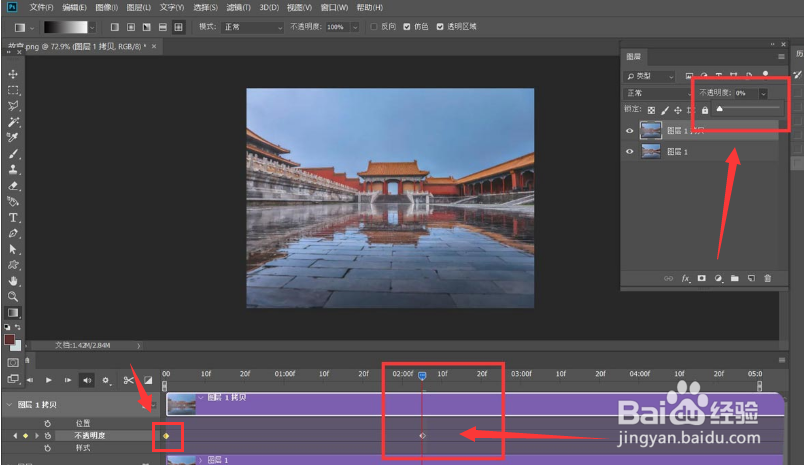Open the layer blend mode 正常 dropdown
The height and width of the screenshot is (466, 804).
coord(658,93)
